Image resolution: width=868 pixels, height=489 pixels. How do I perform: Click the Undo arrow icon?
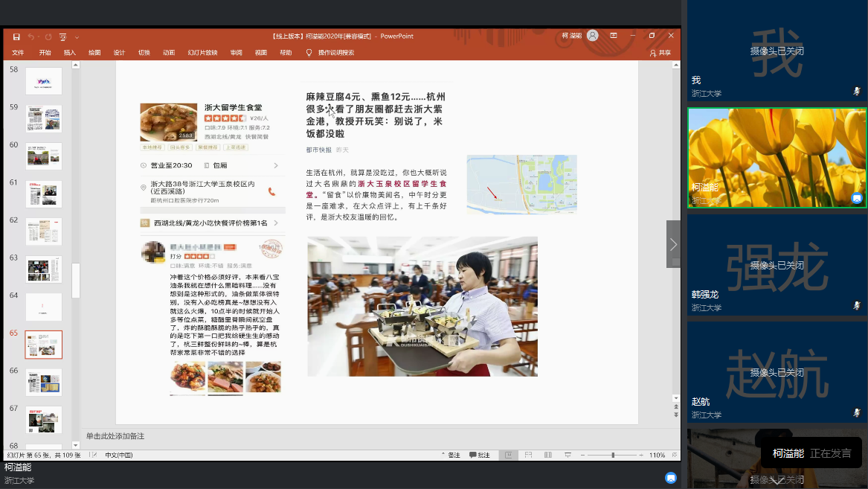click(x=31, y=36)
